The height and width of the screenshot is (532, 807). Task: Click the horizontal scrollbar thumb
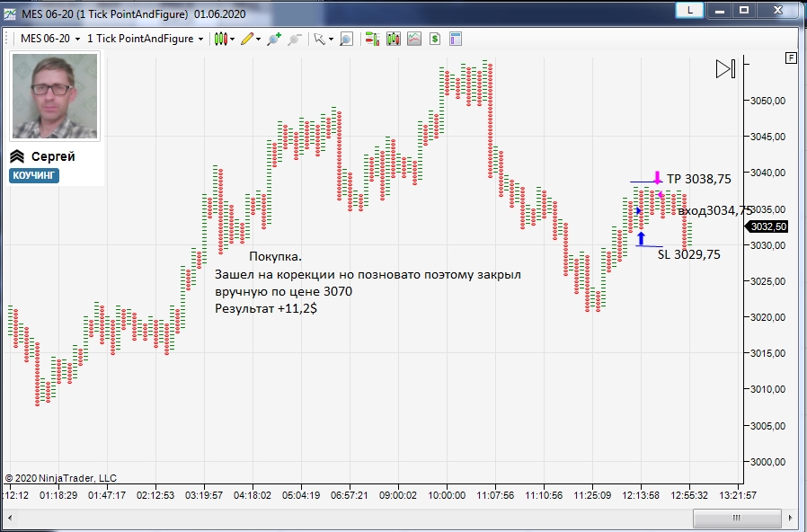coord(737,518)
